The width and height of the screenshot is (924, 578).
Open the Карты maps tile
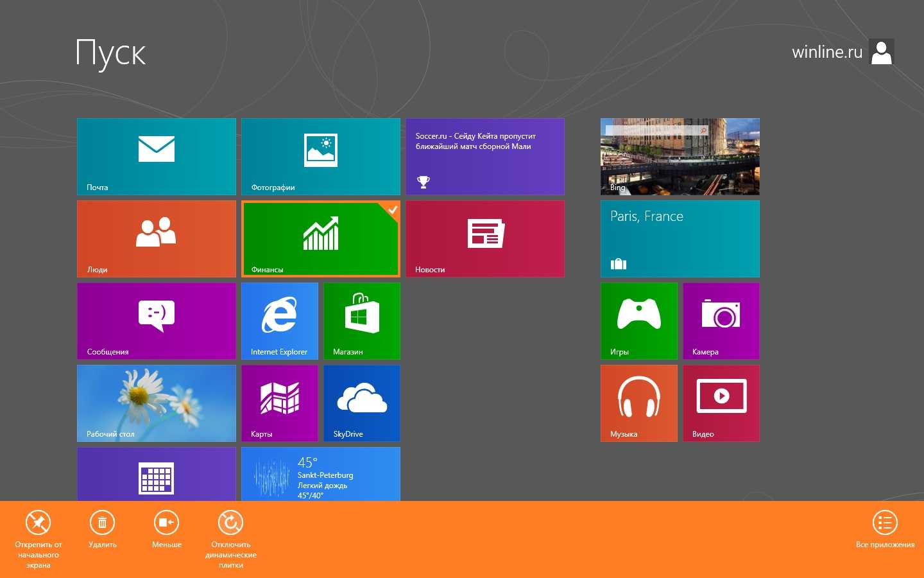tap(280, 403)
